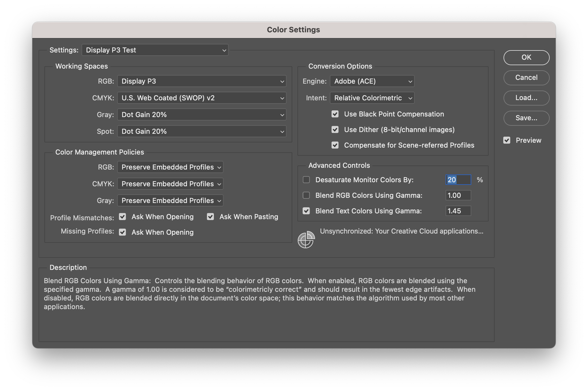Toggle the Preview option
The height and width of the screenshot is (391, 588).
(x=507, y=140)
